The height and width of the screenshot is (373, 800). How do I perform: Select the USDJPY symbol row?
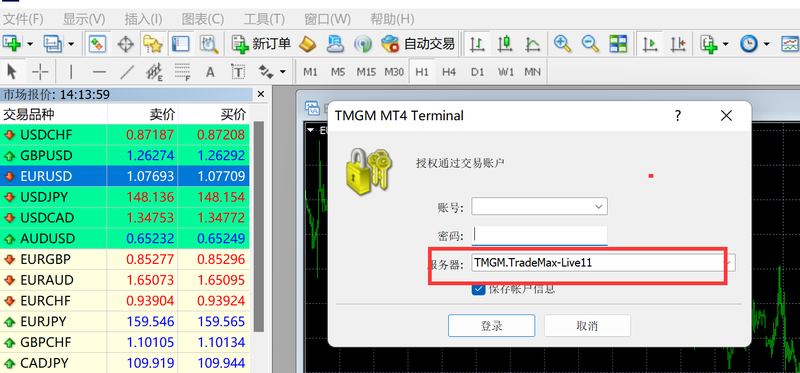click(x=125, y=197)
